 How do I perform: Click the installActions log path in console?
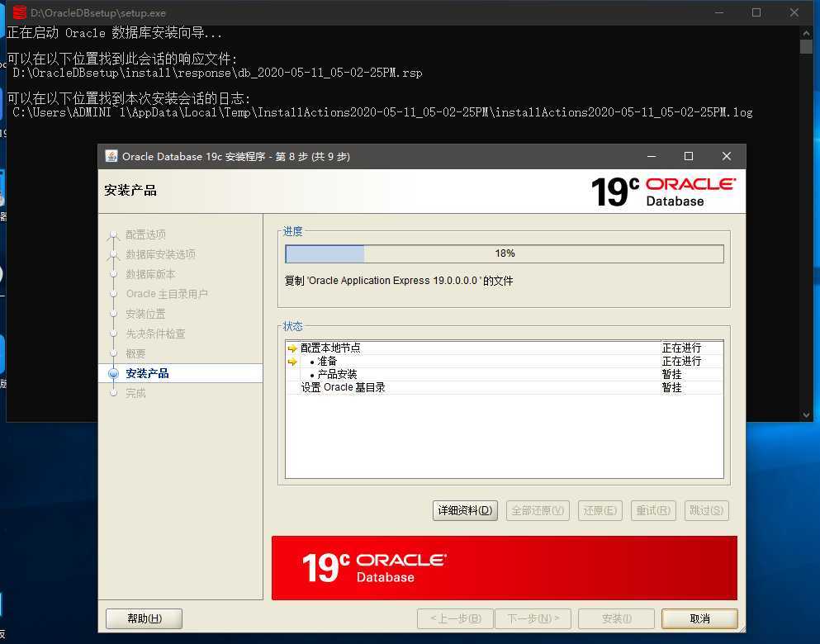point(383,112)
